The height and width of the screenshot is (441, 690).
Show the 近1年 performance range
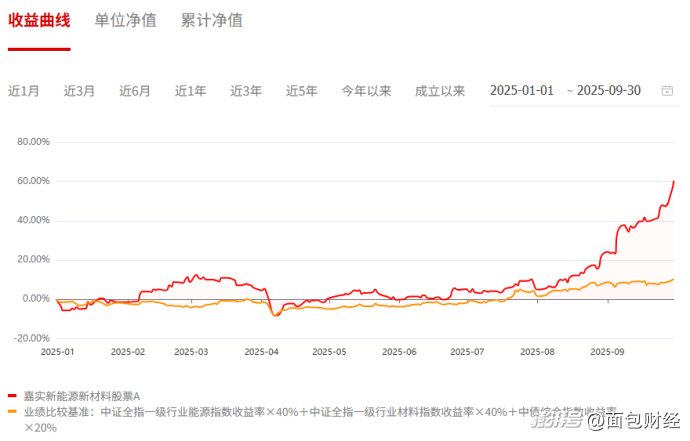tap(190, 91)
